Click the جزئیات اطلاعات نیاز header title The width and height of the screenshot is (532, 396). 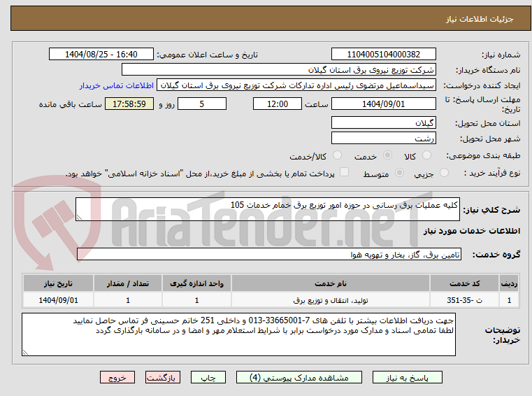(x=480, y=19)
